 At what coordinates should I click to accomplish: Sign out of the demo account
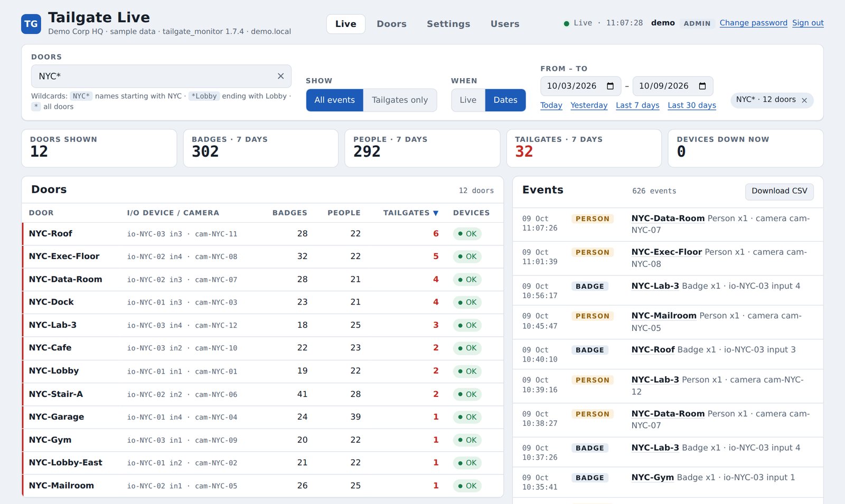click(x=808, y=23)
